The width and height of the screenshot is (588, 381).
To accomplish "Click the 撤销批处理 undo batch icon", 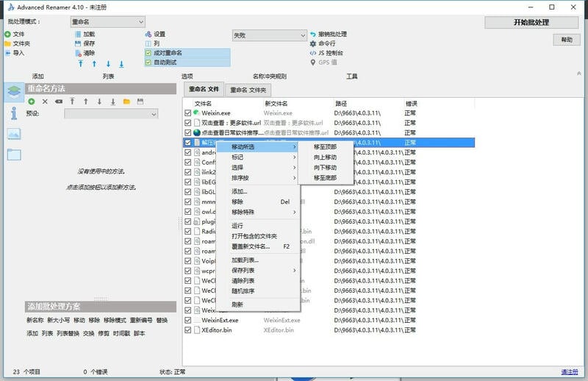I will 312,35.
